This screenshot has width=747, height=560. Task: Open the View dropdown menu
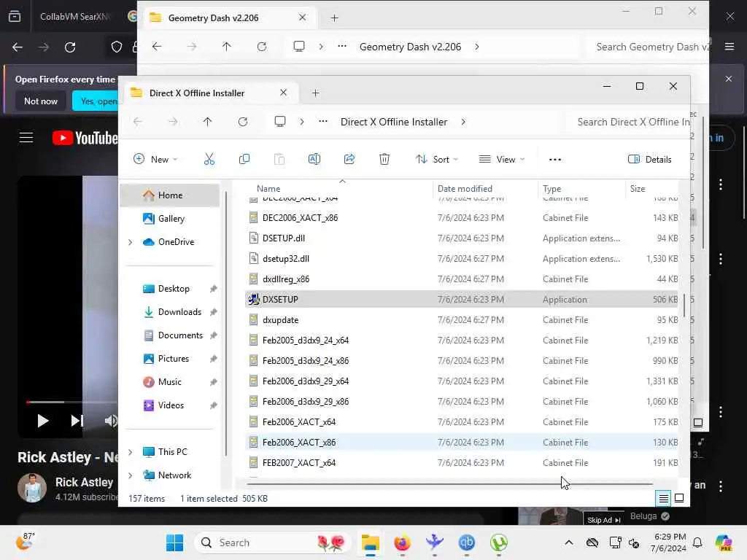[x=502, y=159]
